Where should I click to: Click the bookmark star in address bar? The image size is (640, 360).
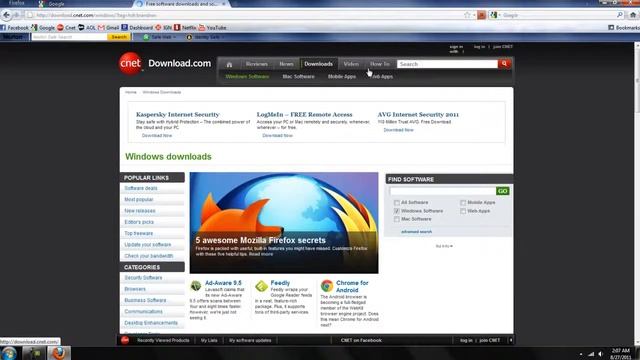tap(467, 15)
